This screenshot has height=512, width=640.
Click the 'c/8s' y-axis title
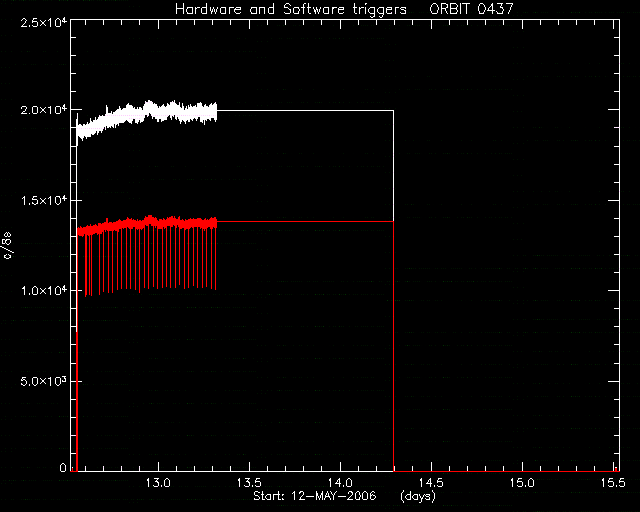tap(8, 245)
